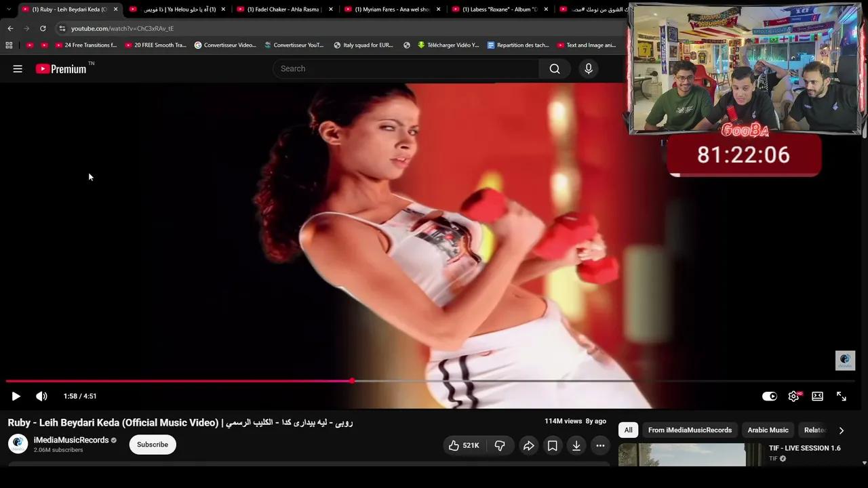The image size is (868, 488).
Task: Play the Ruby music video
Action: pos(16,396)
